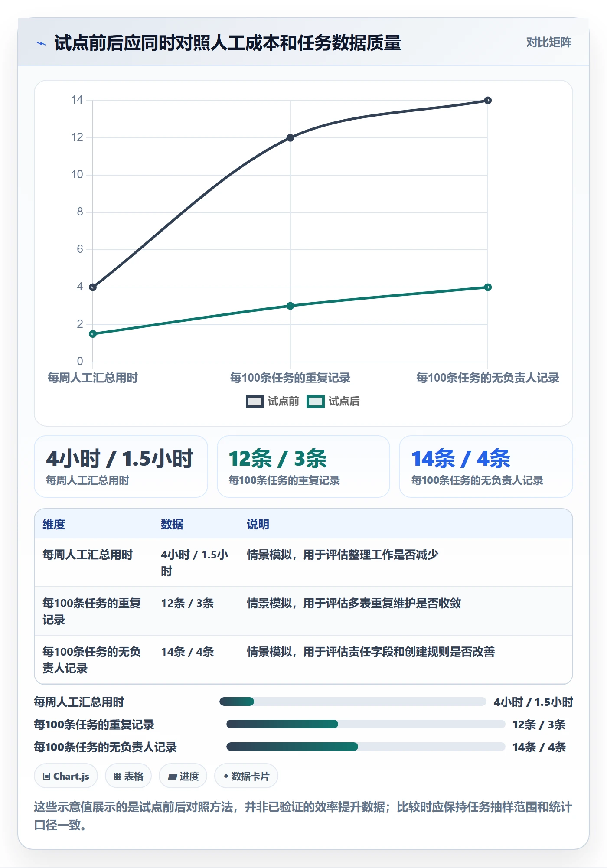The width and height of the screenshot is (607, 868).
Task: Click the 数据卡片 tag chip
Action: (x=246, y=776)
